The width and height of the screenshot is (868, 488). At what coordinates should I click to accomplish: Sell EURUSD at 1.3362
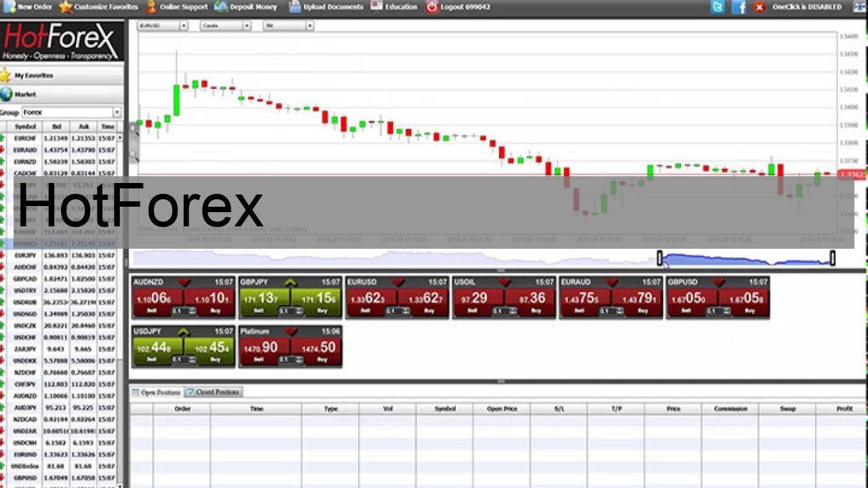pyautogui.click(x=371, y=302)
